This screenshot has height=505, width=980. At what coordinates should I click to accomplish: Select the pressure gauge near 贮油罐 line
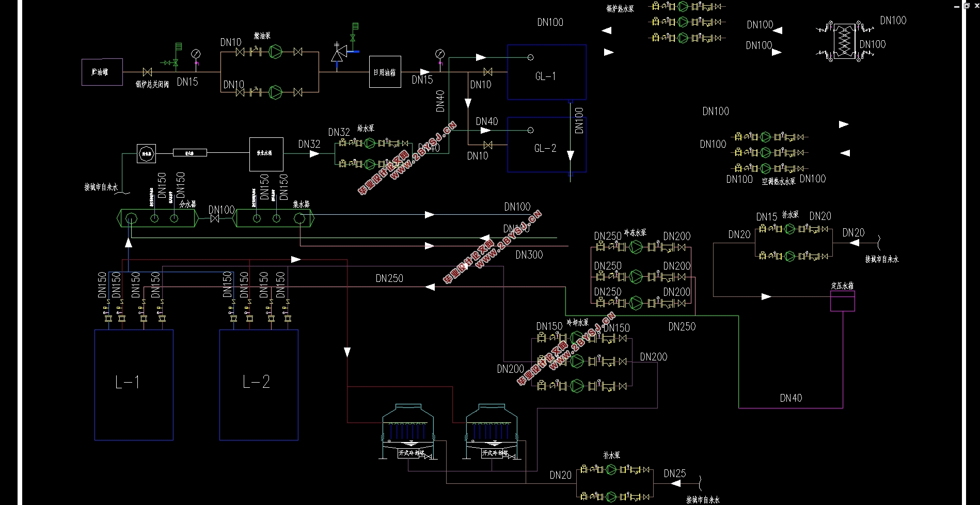pos(196,54)
